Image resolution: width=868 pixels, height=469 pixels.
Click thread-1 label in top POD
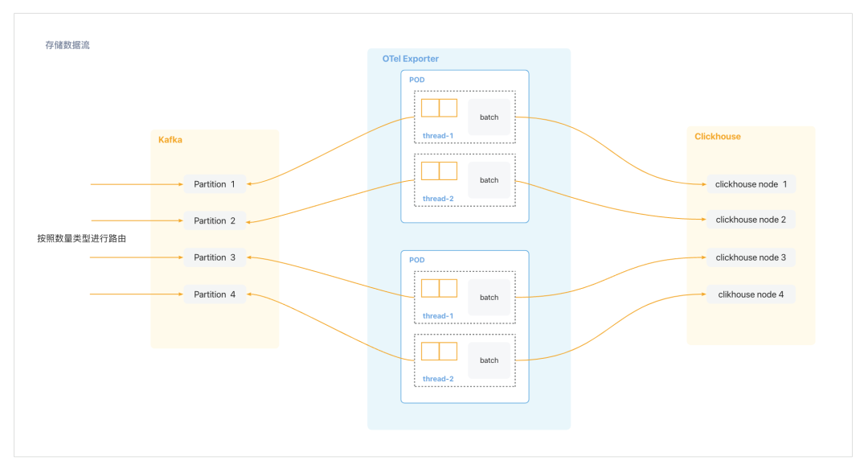[x=438, y=136]
